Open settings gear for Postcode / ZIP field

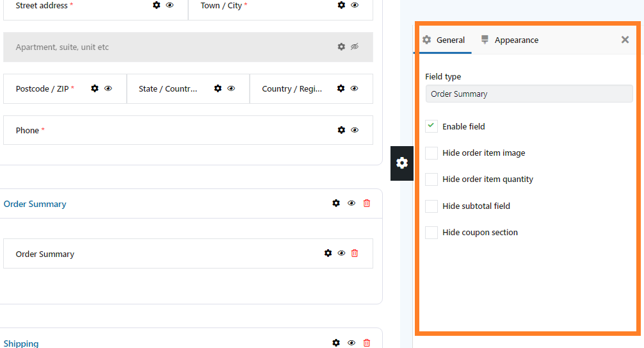click(x=95, y=88)
